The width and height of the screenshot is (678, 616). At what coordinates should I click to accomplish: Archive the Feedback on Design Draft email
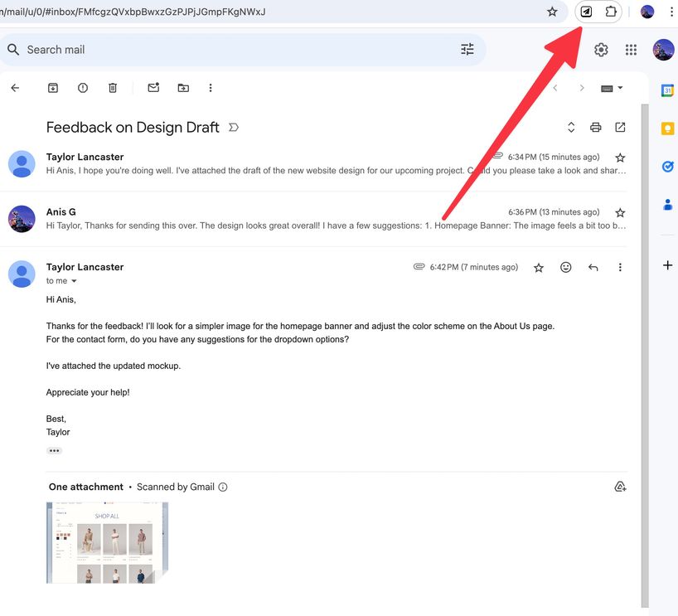click(52, 87)
